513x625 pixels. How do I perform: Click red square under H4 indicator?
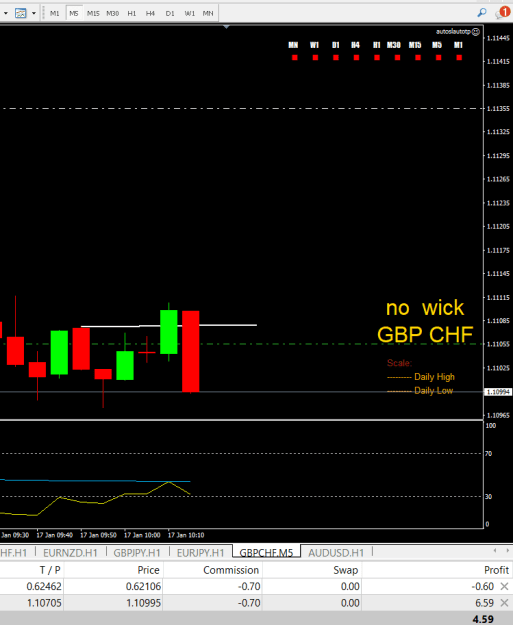[x=356, y=58]
